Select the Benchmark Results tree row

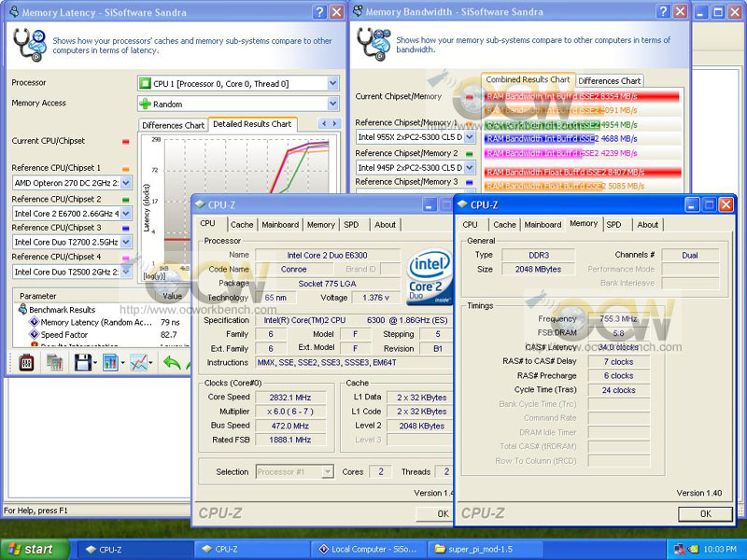point(62,310)
